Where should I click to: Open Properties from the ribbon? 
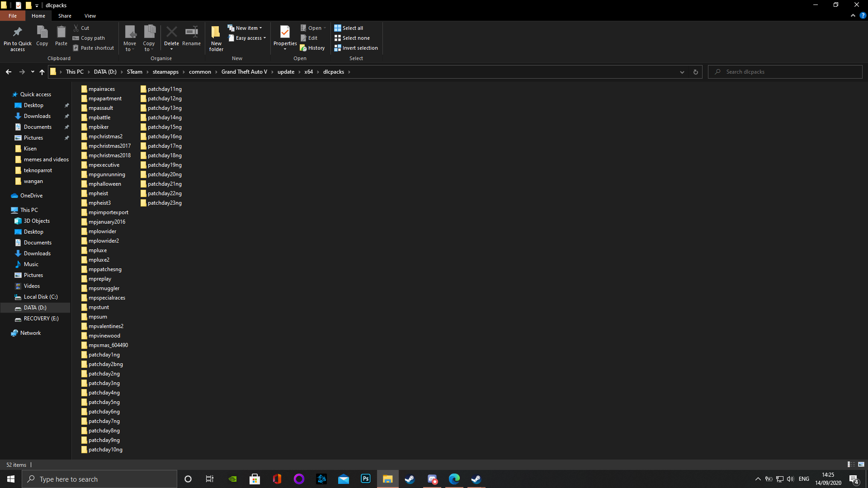tap(285, 38)
